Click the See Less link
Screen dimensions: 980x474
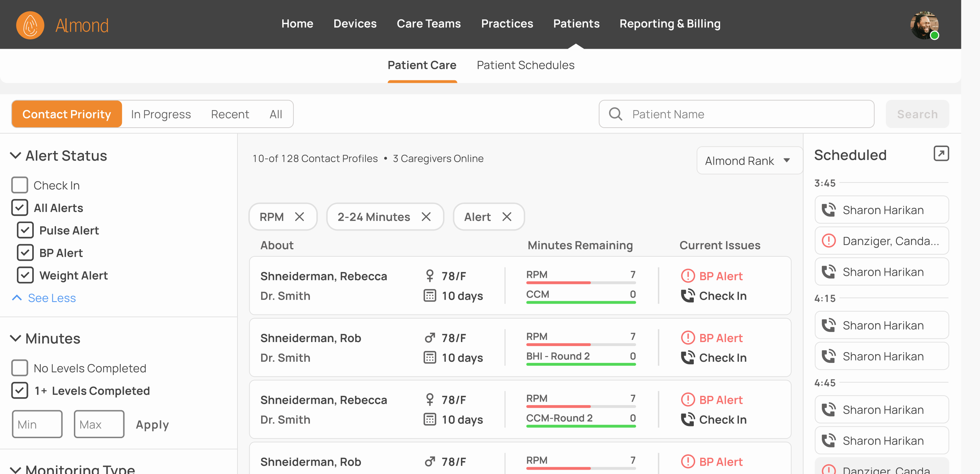tap(52, 298)
